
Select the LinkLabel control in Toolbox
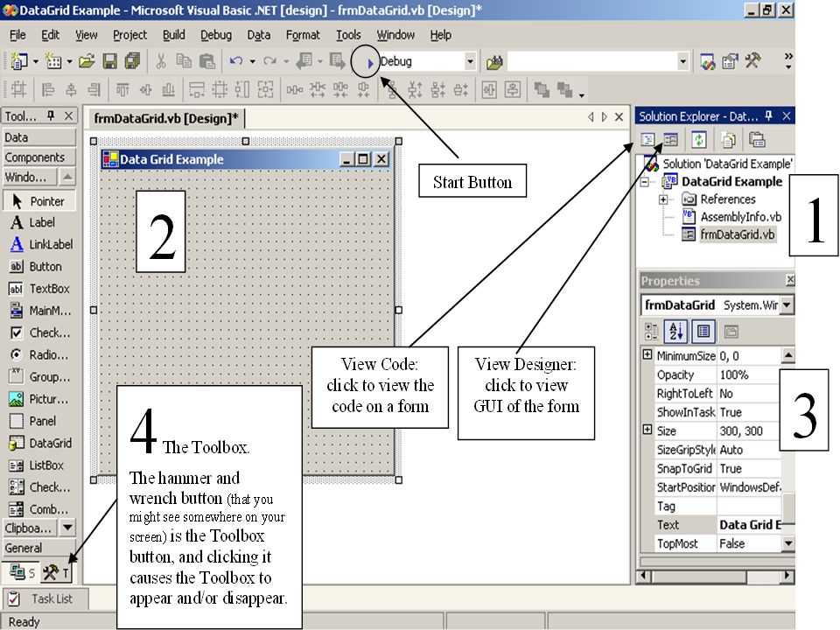39,244
